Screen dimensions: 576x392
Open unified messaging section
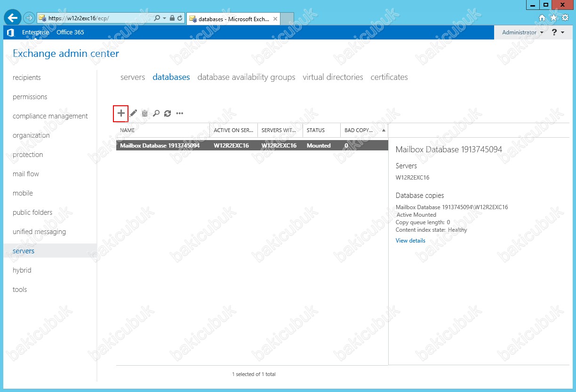point(39,232)
